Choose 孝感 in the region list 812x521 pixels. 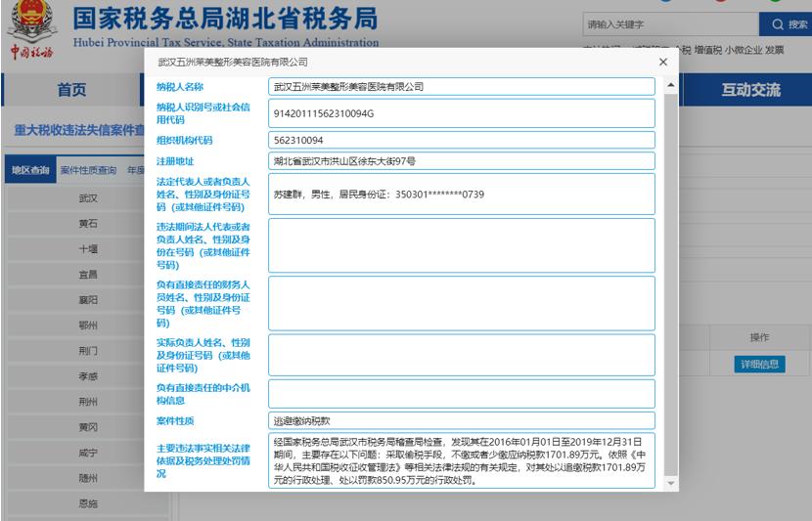pos(88,376)
